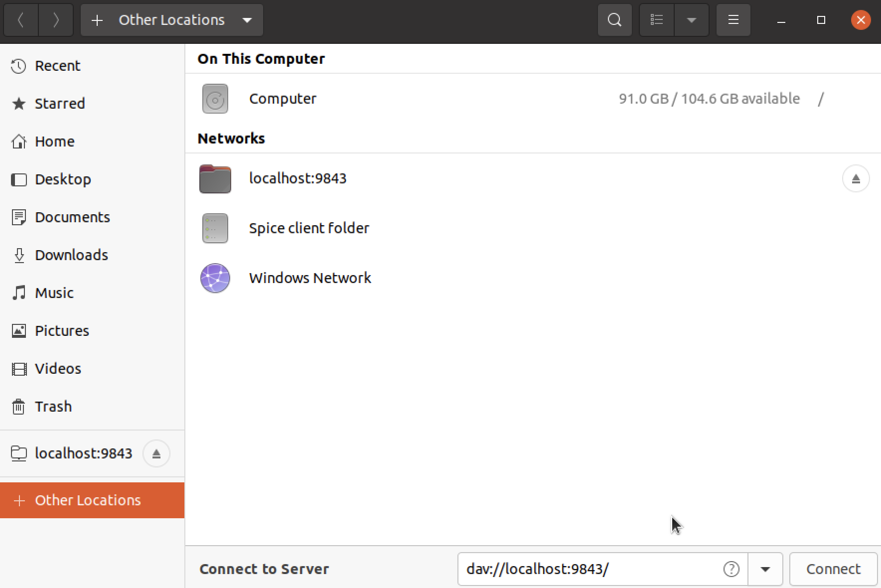Open Starred in the sidebar
This screenshot has width=881, height=588.
(92, 104)
